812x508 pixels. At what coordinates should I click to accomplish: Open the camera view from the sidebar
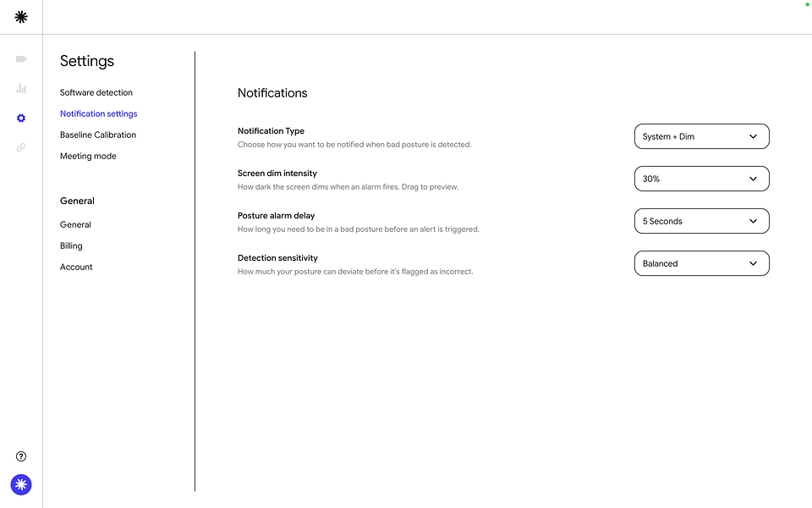20,59
